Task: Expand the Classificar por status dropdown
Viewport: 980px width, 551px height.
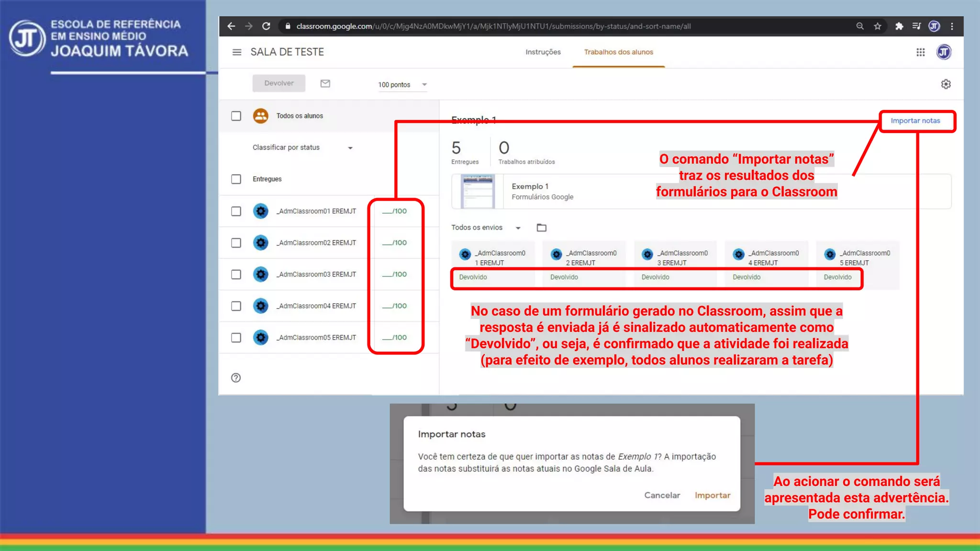Action: tap(302, 148)
